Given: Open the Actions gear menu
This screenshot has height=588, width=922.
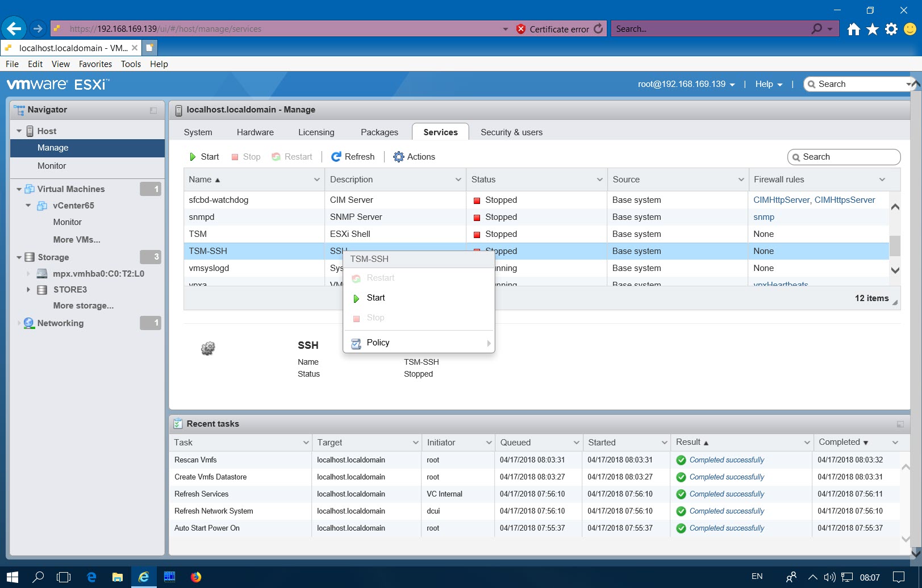Looking at the screenshot, I should (x=399, y=156).
